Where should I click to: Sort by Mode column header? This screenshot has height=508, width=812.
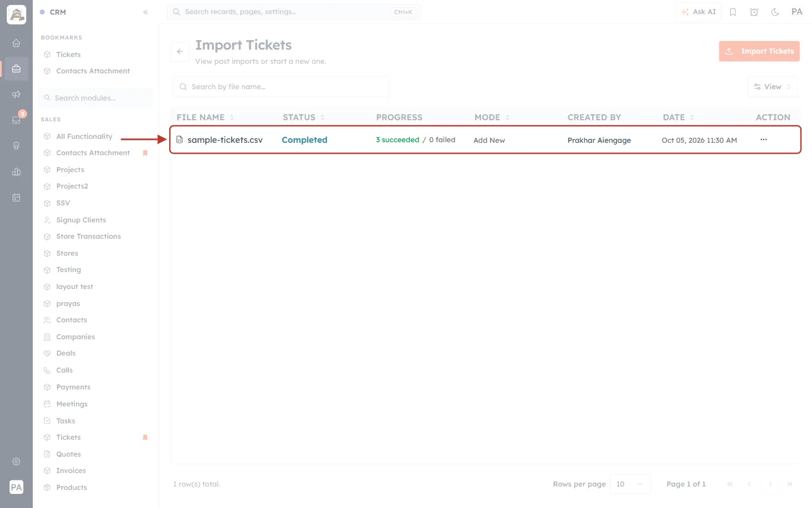(492, 117)
